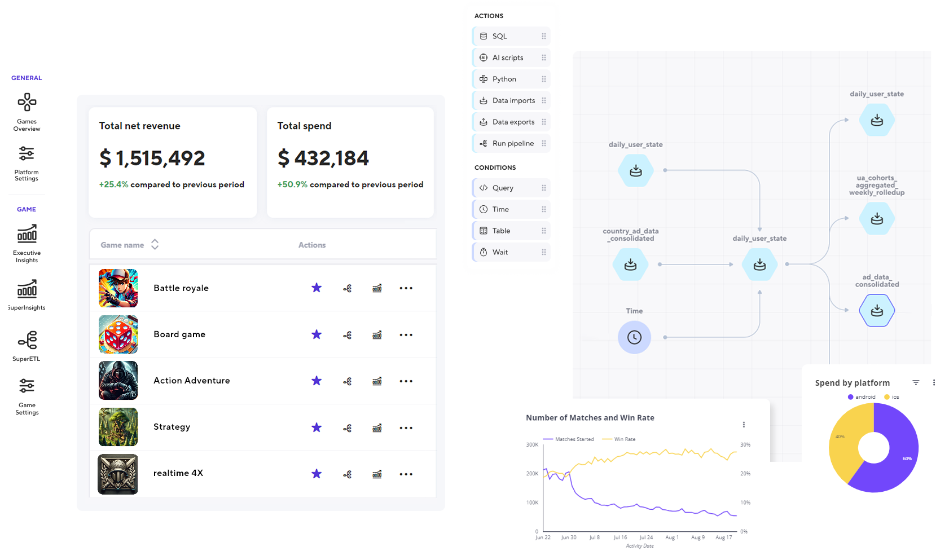The image size is (949, 560).
Task: Open the more options menu for Board game
Action: [x=406, y=335]
